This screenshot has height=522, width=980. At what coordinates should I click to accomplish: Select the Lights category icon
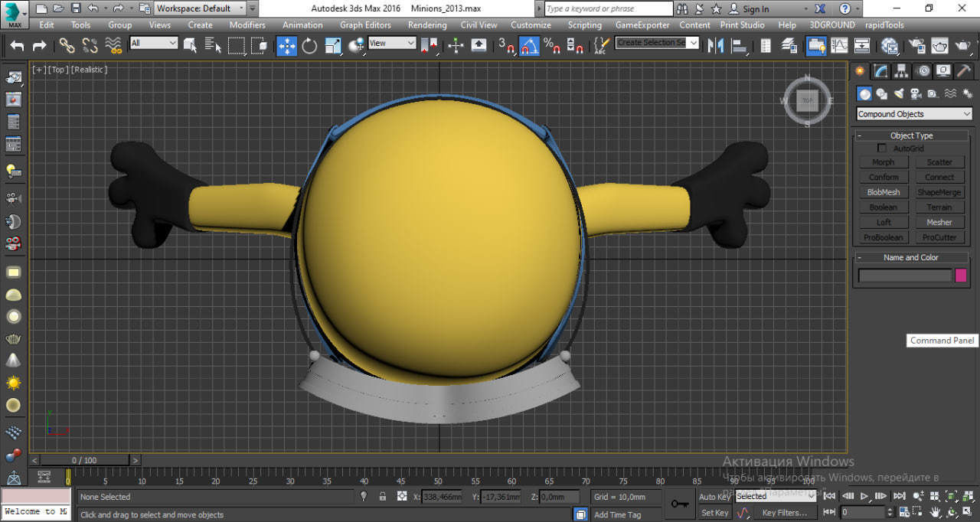tap(899, 94)
